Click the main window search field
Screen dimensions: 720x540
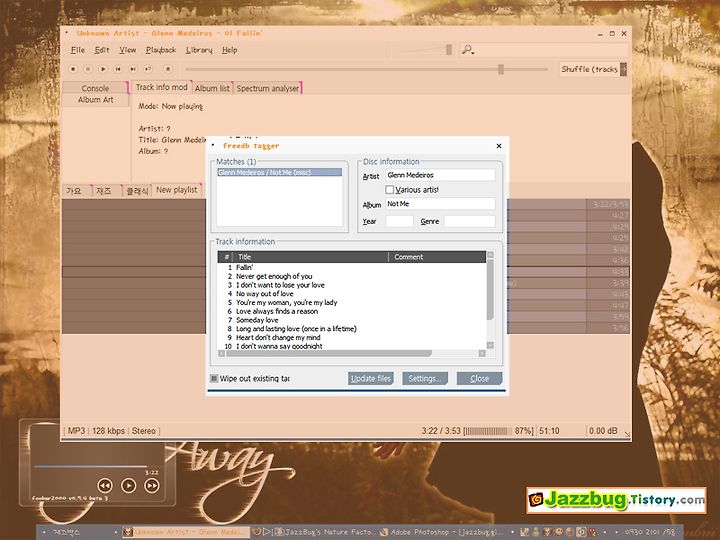tap(550, 50)
